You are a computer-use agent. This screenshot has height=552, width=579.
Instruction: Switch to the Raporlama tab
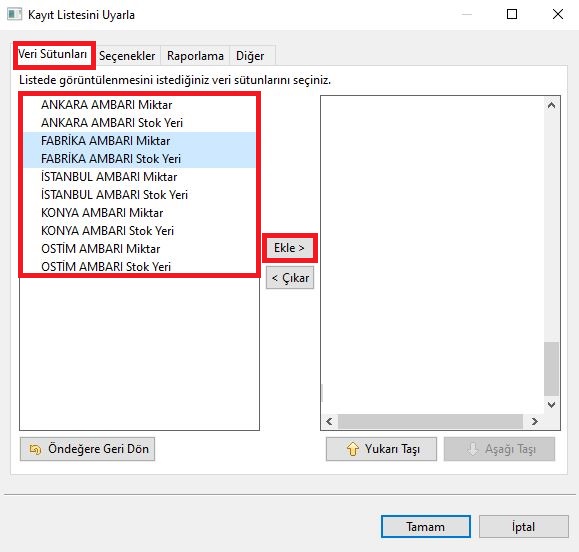coord(195,56)
